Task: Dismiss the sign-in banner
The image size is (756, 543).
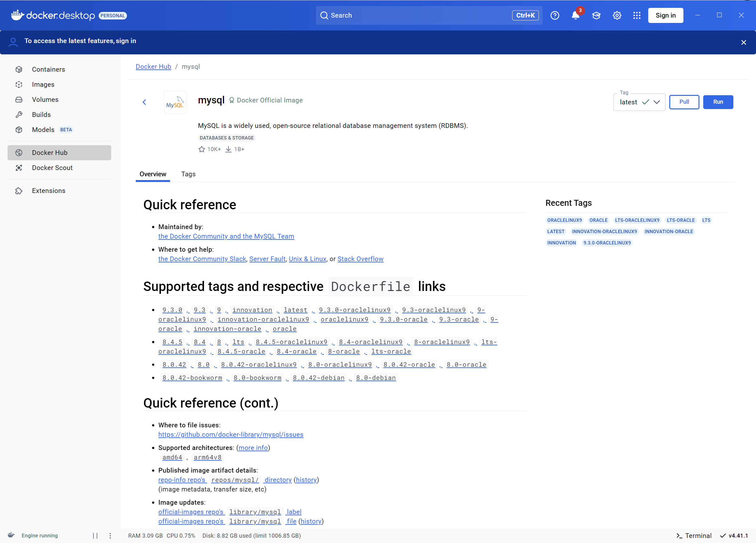Action: click(x=743, y=42)
